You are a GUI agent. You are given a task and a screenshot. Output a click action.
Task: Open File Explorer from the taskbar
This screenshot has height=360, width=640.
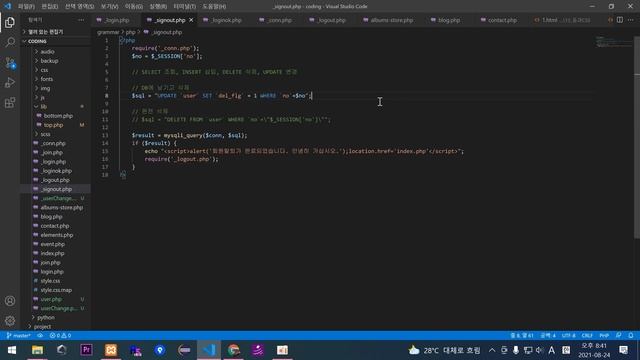tap(37, 350)
